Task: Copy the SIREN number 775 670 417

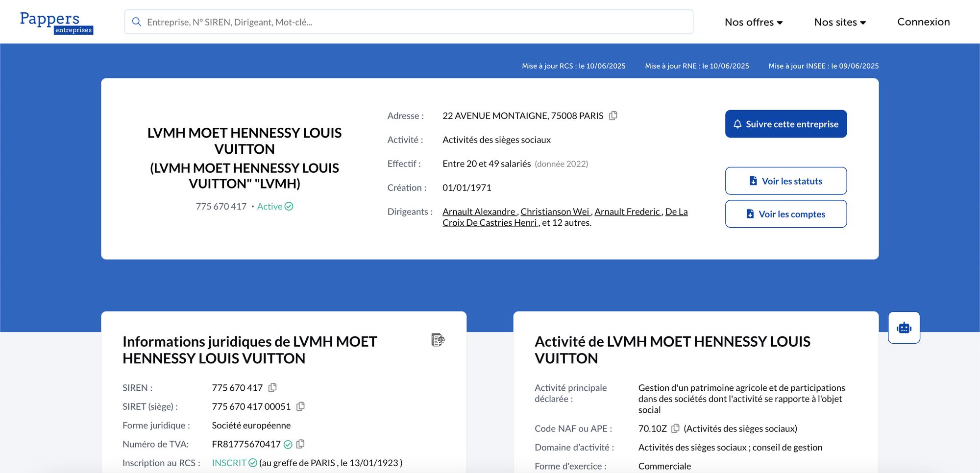Action: 272,387
